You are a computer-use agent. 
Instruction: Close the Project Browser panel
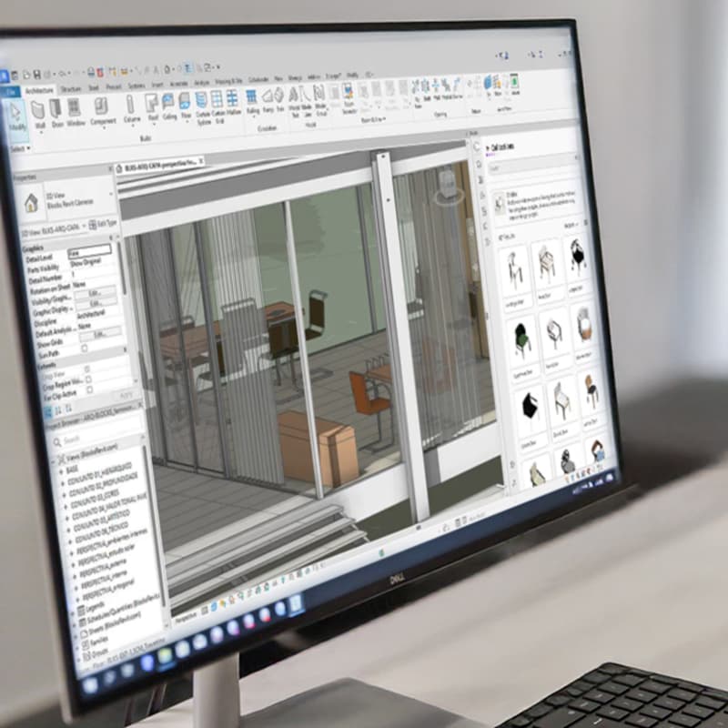140,405
